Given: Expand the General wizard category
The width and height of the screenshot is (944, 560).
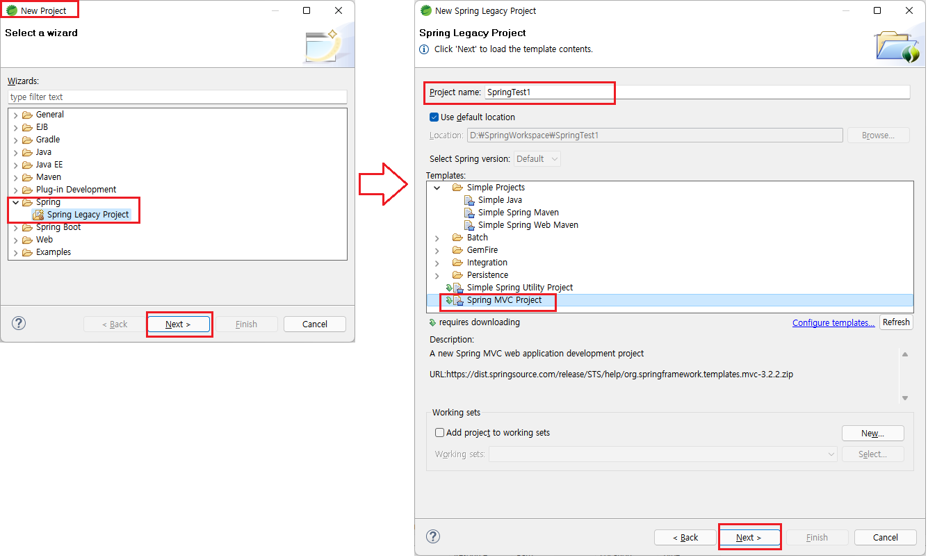Looking at the screenshot, I should [15, 115].
